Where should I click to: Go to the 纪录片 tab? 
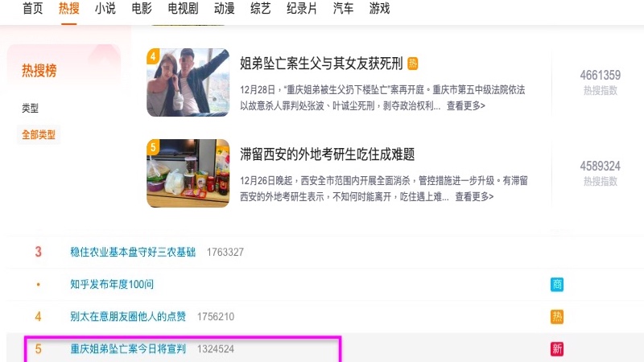[x=302, y=8]
